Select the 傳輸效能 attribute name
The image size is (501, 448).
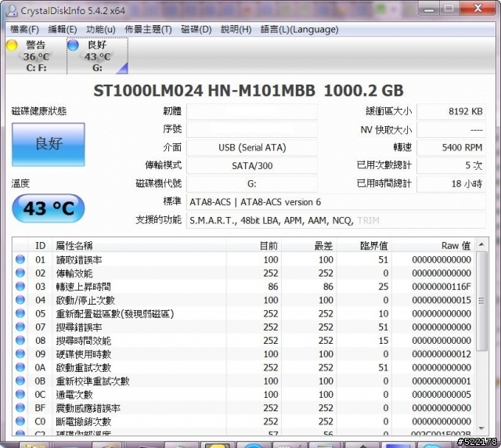[x=74, y=273]
